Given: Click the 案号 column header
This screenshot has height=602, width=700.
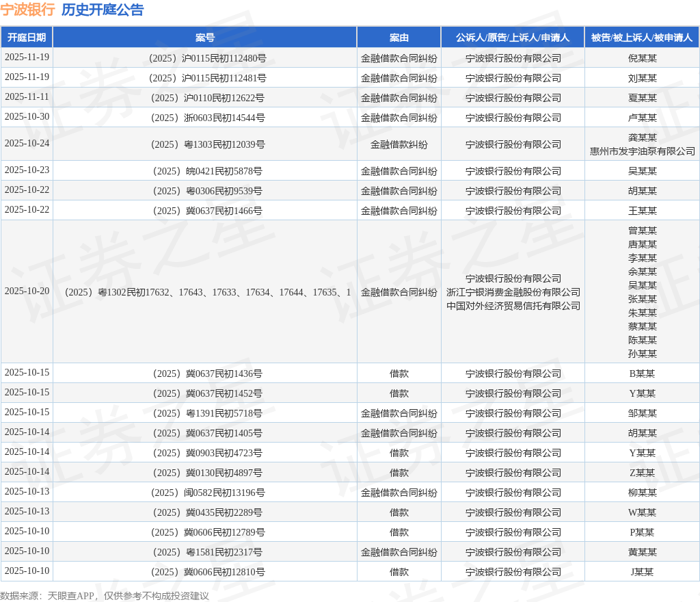Looking at the screenshot, I should pos(205,38).
